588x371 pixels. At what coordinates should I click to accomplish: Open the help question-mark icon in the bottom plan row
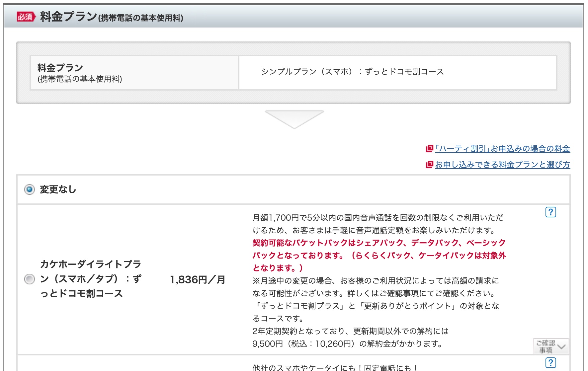(x=551, y=363)
